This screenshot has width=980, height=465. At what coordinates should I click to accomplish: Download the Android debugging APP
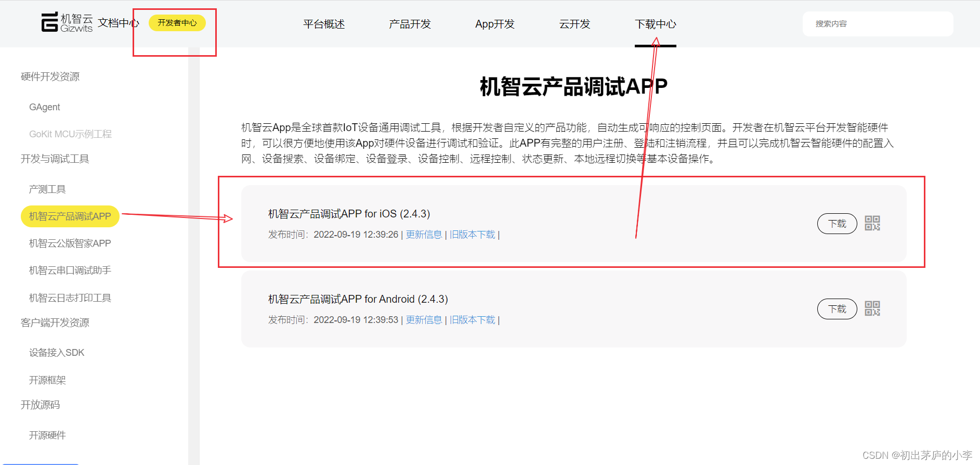pyautogui.click(x=837, y=309)
